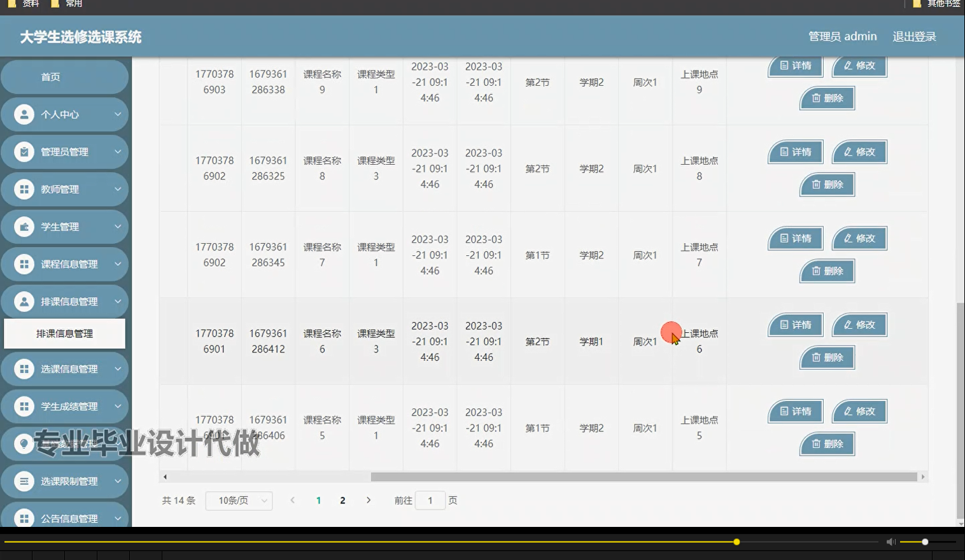Select the 排课信息管理 submenu item
The width and height of the screenshot is (965, 560).
pos(65,334)
